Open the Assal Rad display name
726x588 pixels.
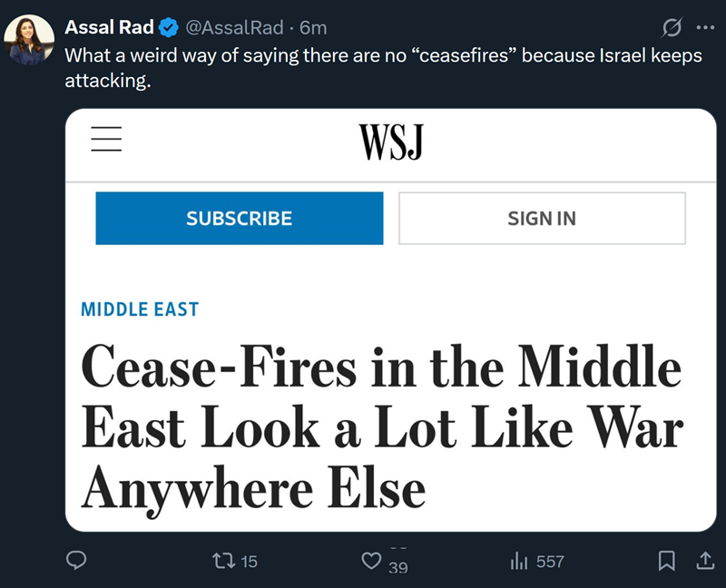tap(109, 28)
